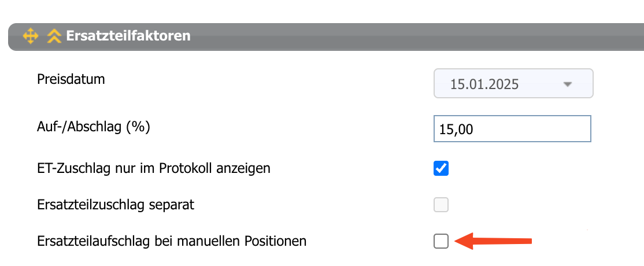This screenshot has height=266, width=644.
Task: Click the Ersatzteilzuschlag separat label
Action: (x=116, y=205)
